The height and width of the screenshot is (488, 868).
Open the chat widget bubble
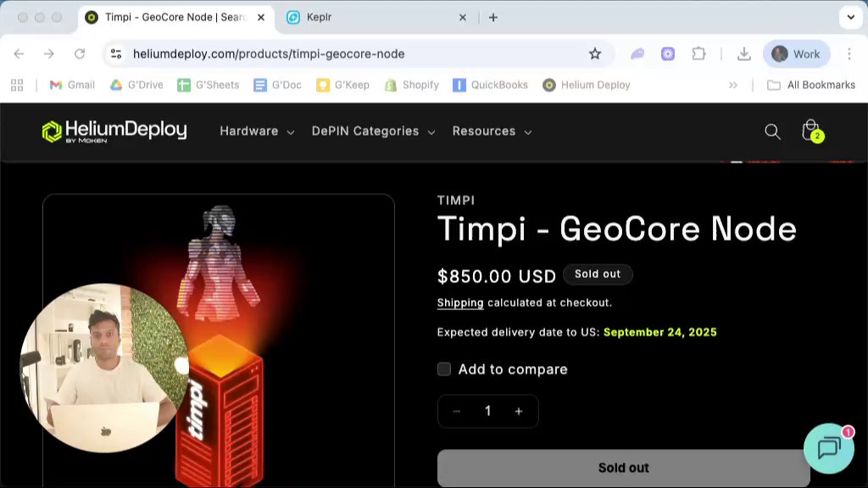[x=829, y=448]
